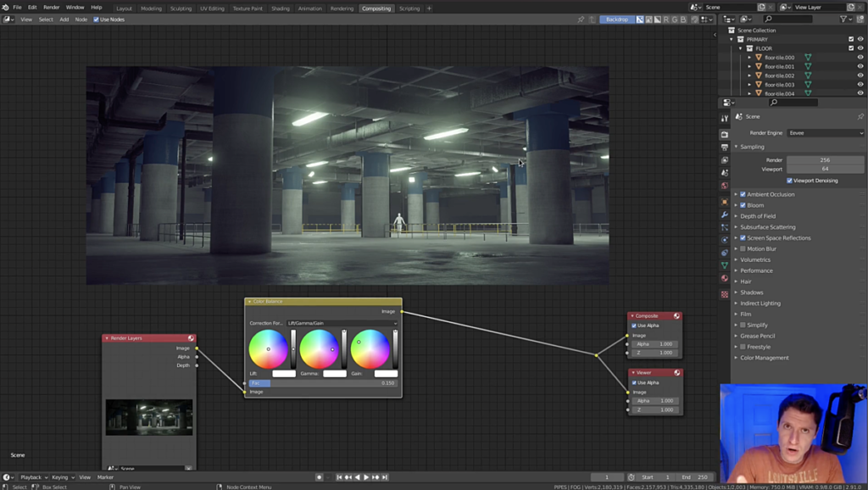Image resolution: width=868 pixels, height=490 pixels.
Task: Toggle Use Alpha in Composite node
Action: coord(634,326)
